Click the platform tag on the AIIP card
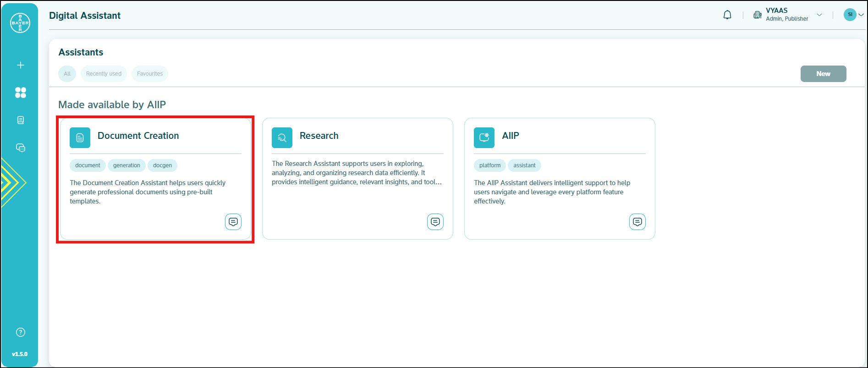This screenshot has height=368, width=868. [489, 165]
